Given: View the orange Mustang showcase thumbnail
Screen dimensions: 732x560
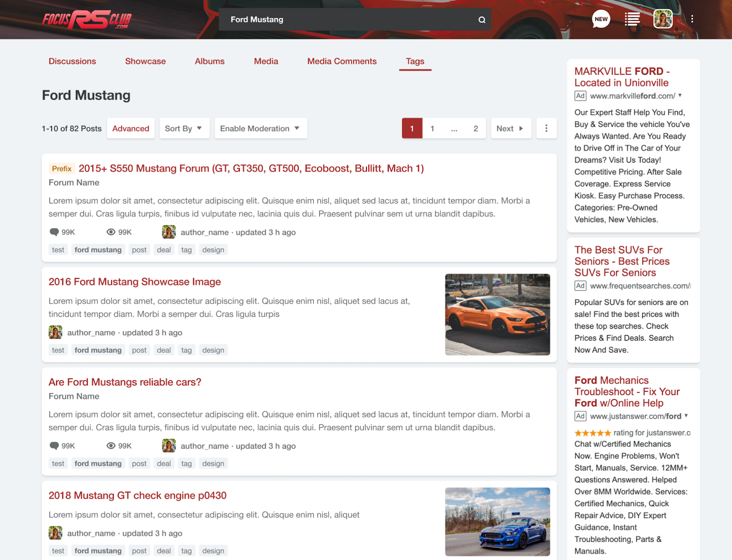Looking at the screenshot, I should (x=497, y=315).
